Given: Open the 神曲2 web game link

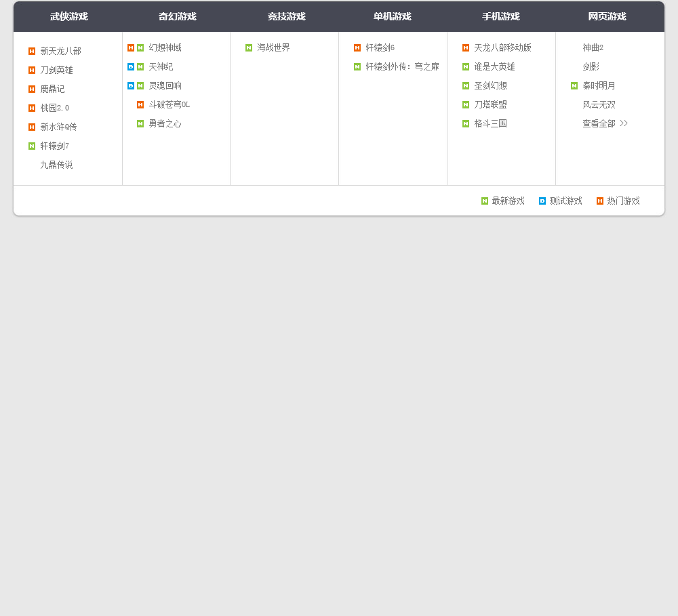Looking at the screenshot, I should [593, 47].
